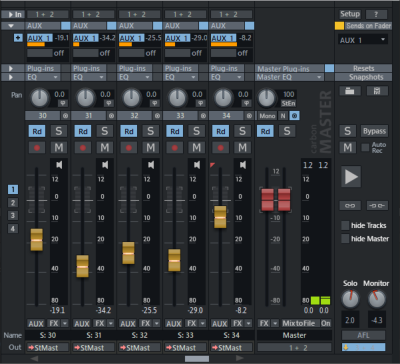
Task: Click the Bypass button
Action: pos(374,131)
